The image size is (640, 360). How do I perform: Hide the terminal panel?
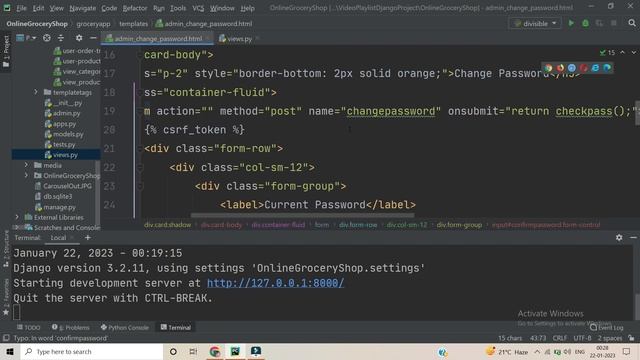(633, 238)
